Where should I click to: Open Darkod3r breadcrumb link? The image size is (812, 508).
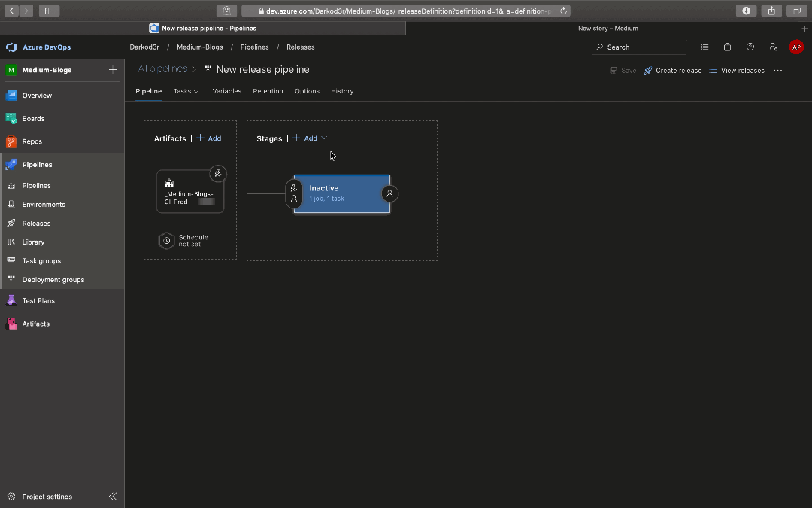pyautogui.click(x=144, y=47)
